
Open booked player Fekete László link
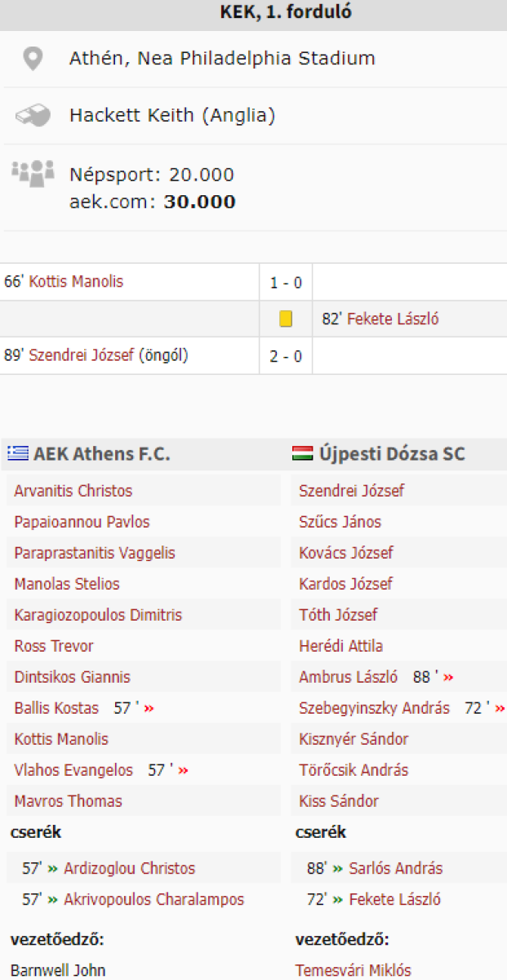click(393, 319)
